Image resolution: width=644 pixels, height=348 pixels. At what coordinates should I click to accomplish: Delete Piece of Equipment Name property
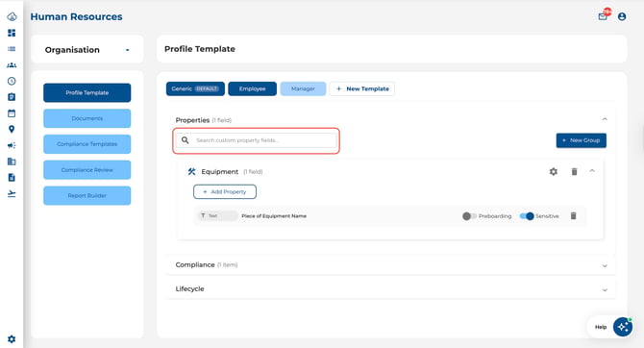click(x=574, y=215)
